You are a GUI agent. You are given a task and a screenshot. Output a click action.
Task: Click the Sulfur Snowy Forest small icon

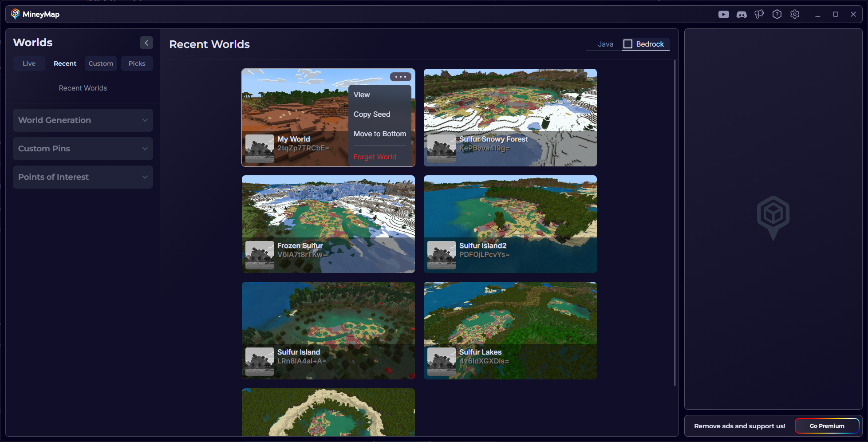point(442,149)
